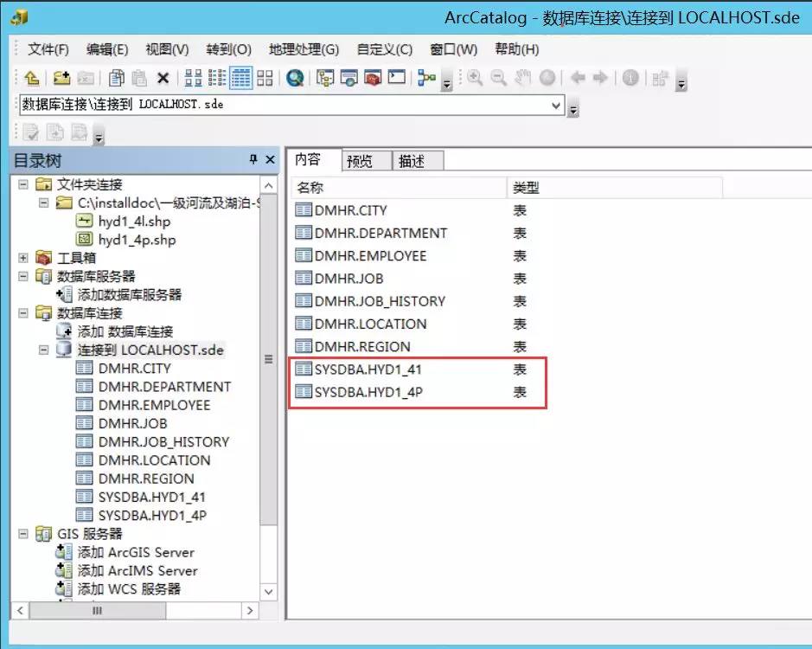Click 添加 WCS 服务器 item
This screenshot has width=812, height=649.
(x=129, y=589)
